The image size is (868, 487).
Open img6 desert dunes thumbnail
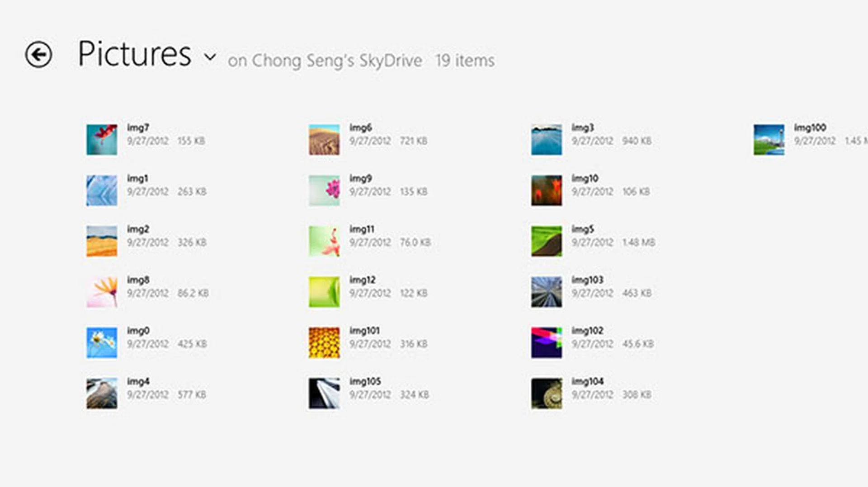click(324, 140)
